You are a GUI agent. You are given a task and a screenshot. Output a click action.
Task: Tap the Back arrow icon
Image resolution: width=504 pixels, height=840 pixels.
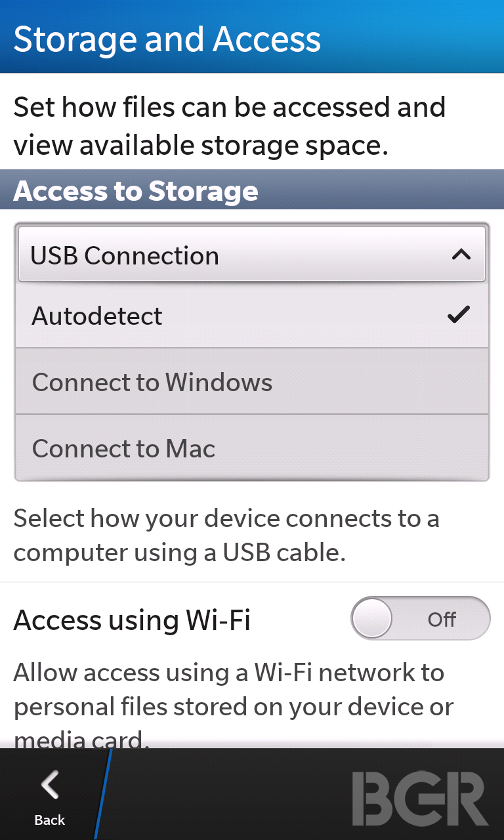tap(50, 785)
